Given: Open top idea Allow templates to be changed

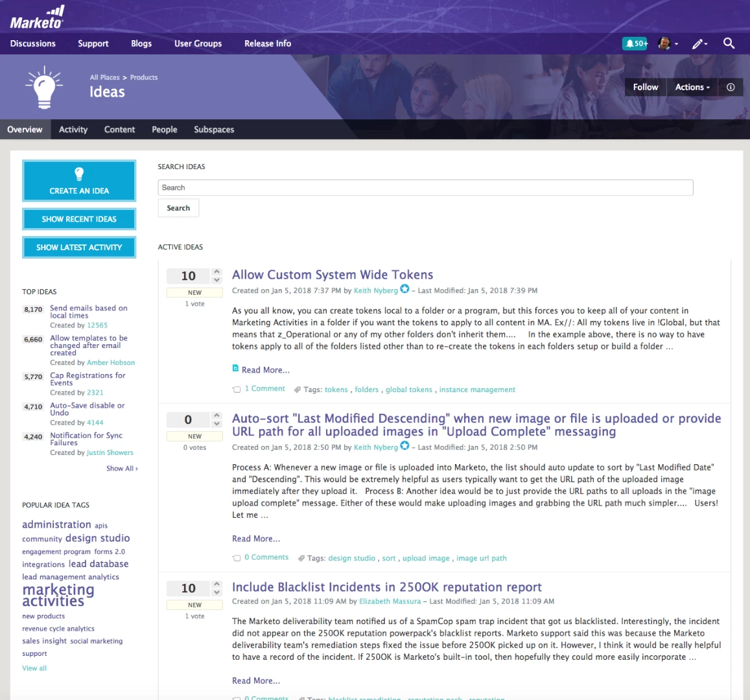Looking at the screenshot, I should click(89, 345).
